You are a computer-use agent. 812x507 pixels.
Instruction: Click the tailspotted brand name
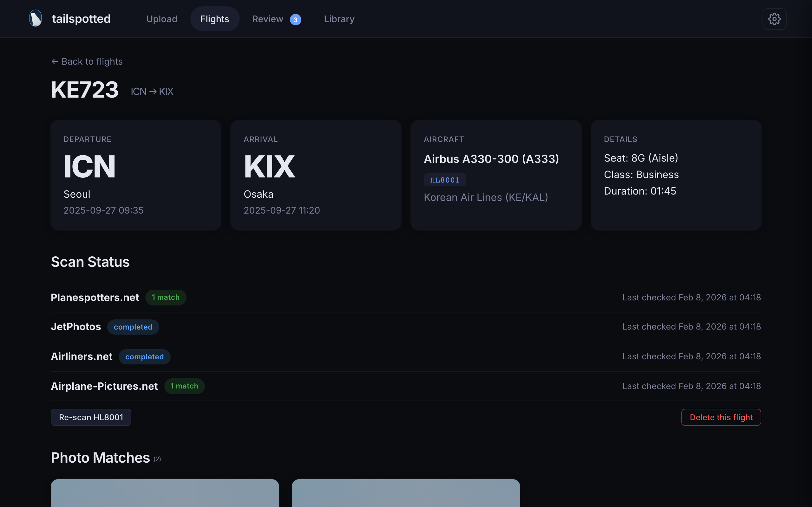coord(81,19)
